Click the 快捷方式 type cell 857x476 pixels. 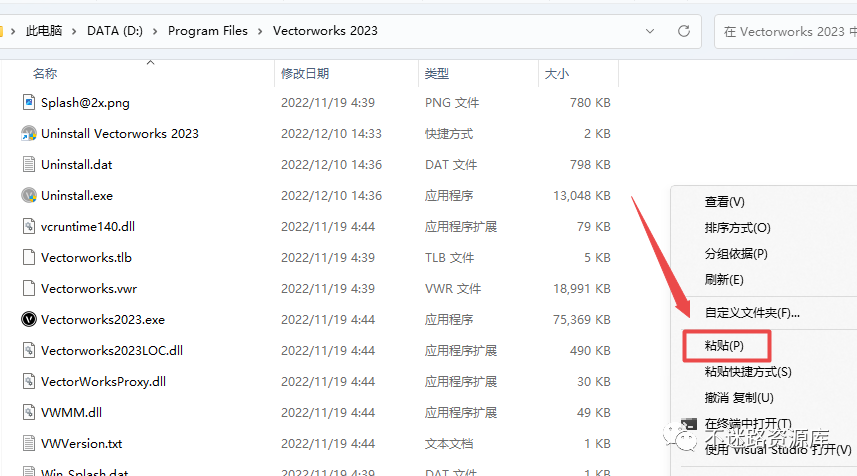click(x=449, y=134)
